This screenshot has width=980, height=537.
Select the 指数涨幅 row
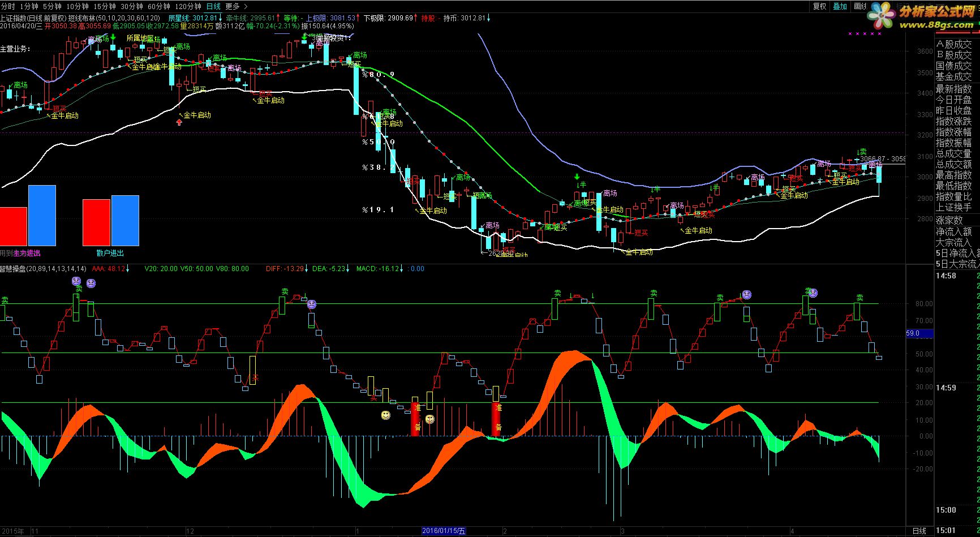click(x=954, y=132)
